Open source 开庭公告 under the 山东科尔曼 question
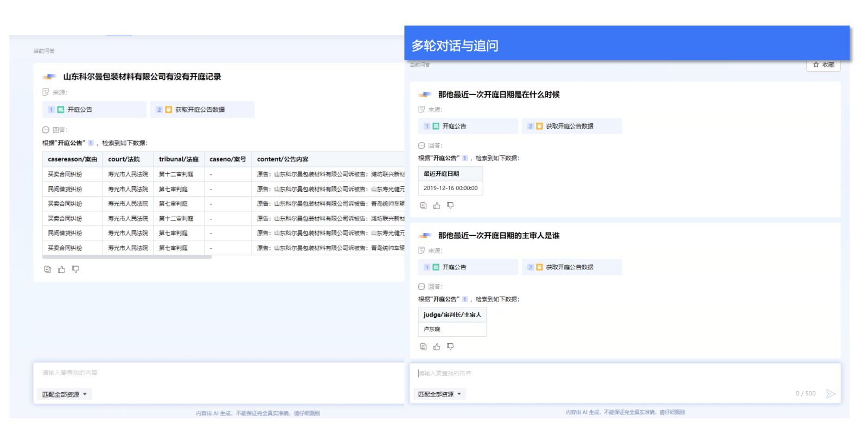Image resolution: width=868 pixels, height=441 pixels. pos(94,110)
